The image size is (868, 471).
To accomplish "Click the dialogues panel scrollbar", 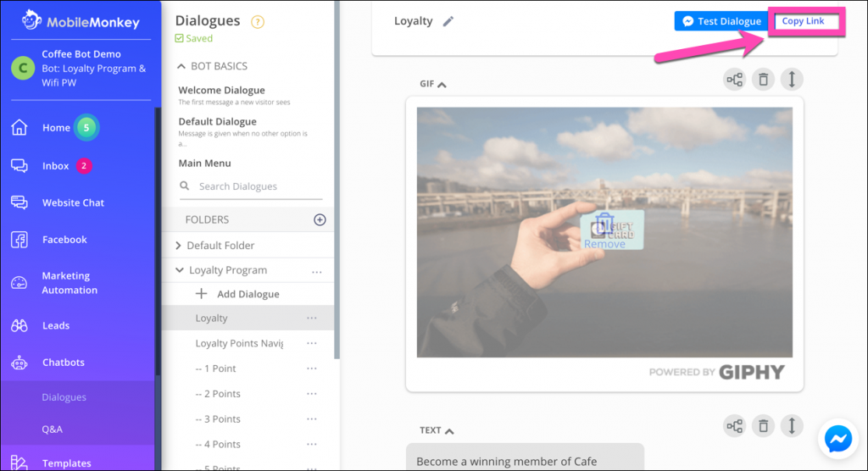I will [337, 180].
